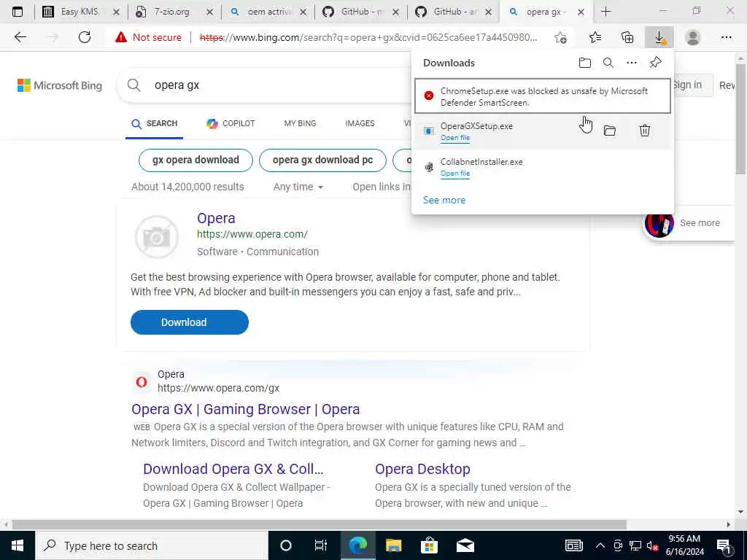The image size is (747, 560).
Task: Click the Opera result thumbnail placeholder
Action: coord(157,237)
